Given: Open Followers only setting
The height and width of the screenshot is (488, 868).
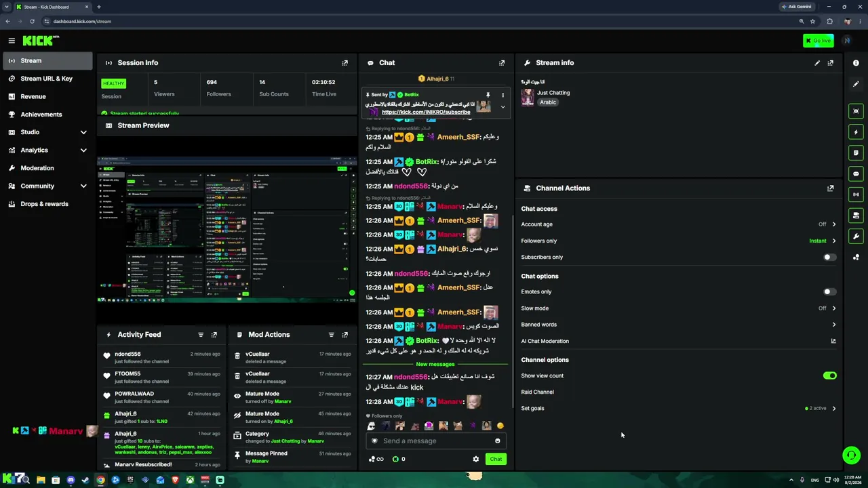Looking at the screenshot, I should [x=678, y=241].
